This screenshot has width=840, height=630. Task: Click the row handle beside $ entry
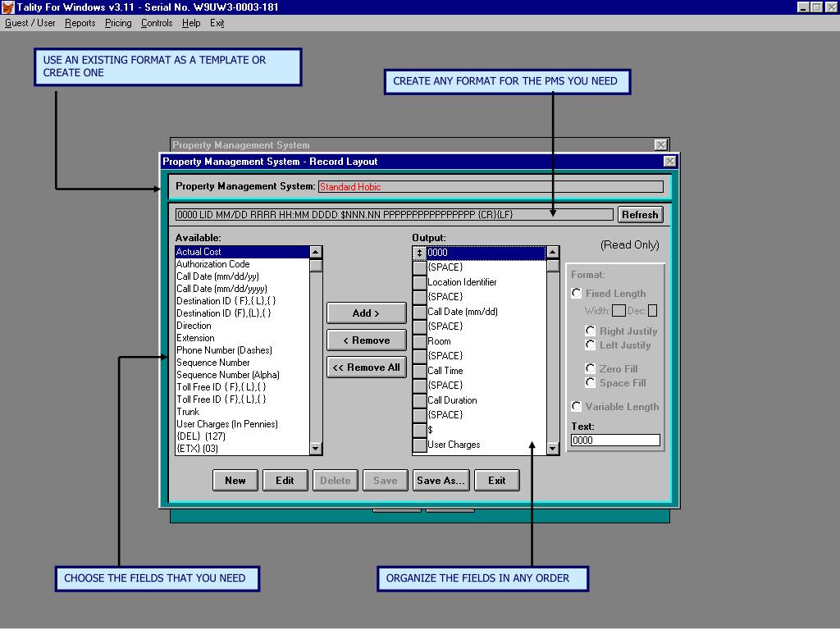(419, 430)
